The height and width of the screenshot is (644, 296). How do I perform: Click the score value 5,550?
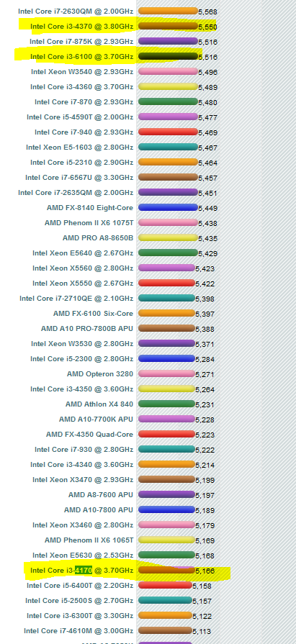pyautogui.click(x=207, y=27)
